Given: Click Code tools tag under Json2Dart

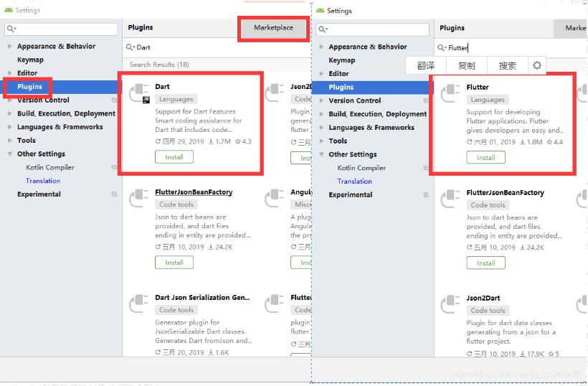Looking at the screenshot, I should click(488, 310).
